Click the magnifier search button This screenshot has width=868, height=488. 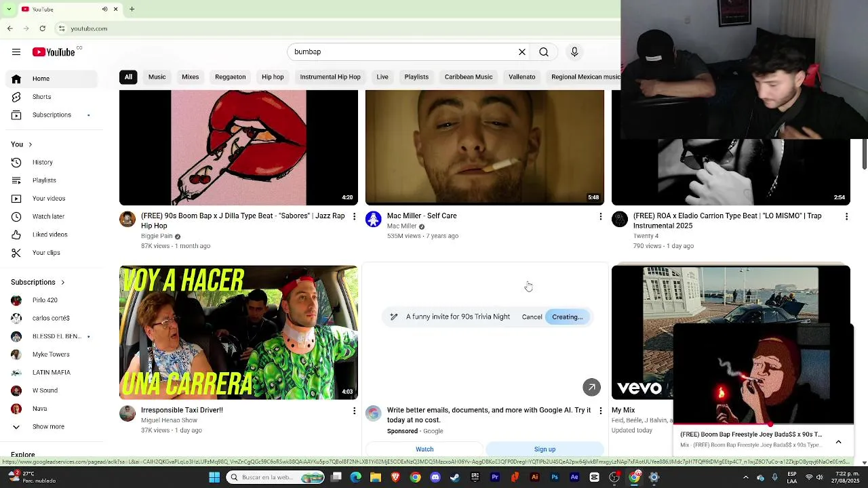tap(544, 52)
